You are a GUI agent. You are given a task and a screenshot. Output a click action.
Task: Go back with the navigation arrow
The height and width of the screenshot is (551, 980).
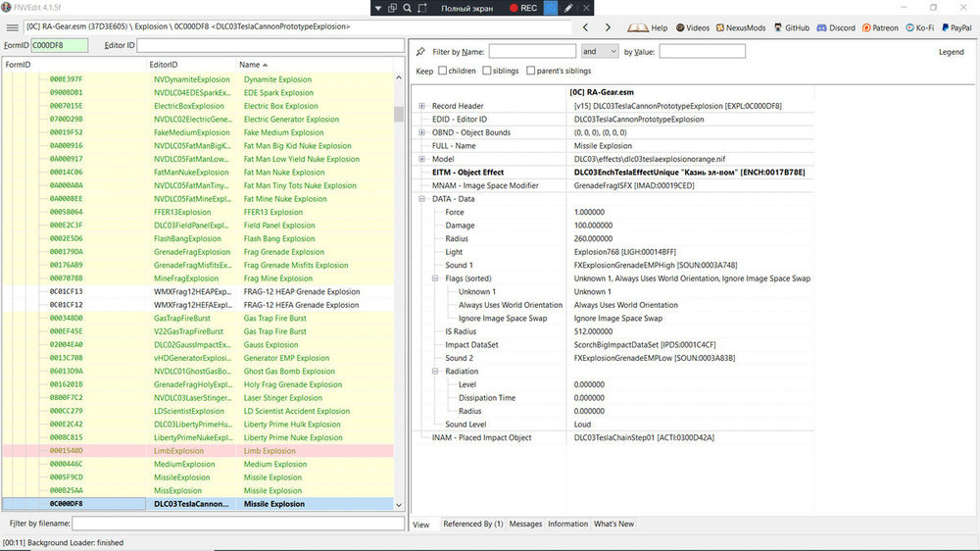[x=585, y=27]
